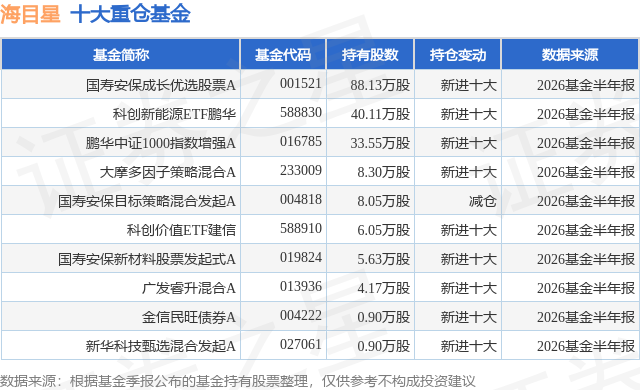Click the 88.13万股 shares cell
640x390 pixels.
[x=380, y=85]
